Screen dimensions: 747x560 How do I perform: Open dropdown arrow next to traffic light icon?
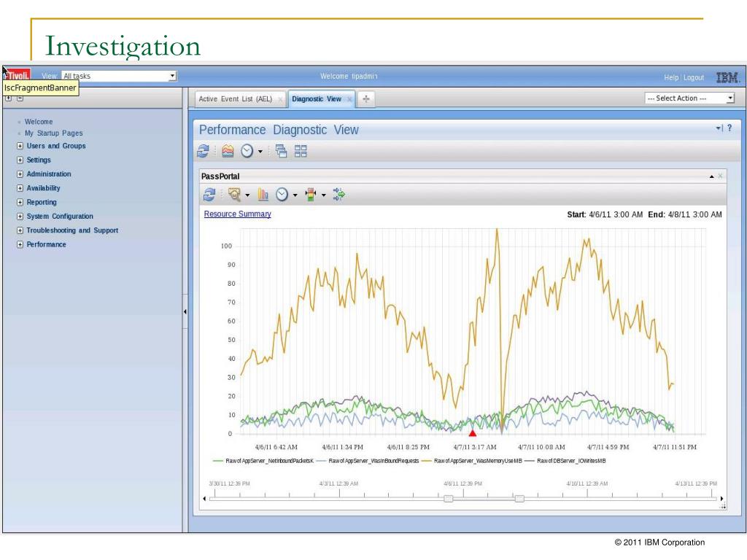[323, 195]
